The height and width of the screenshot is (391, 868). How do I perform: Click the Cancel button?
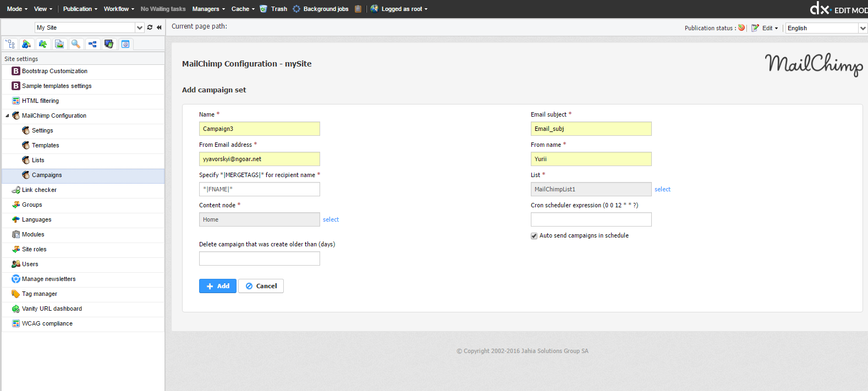[261, 286]
